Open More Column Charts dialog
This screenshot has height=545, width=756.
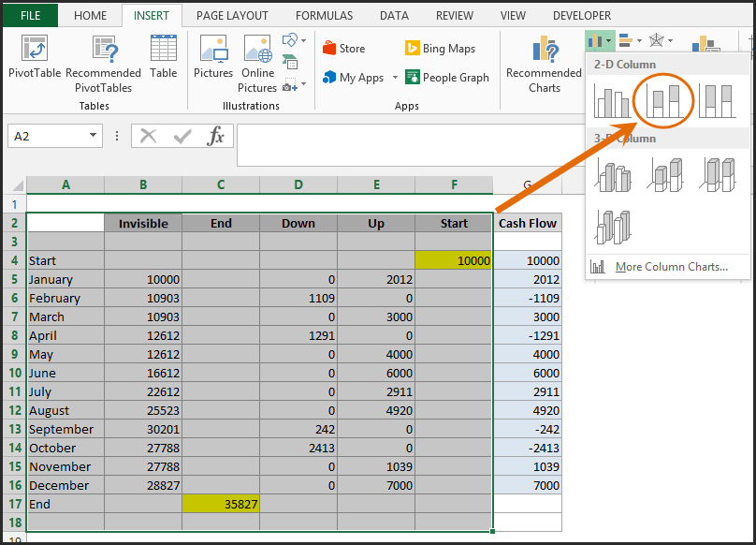pyautogui.click(x=668, y=267)
